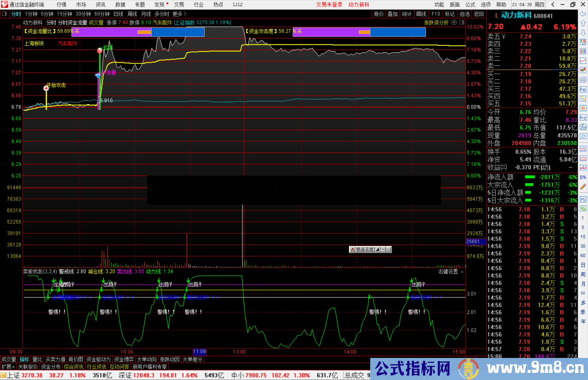Screen dimensions: 588x380
Task: Open the 卖五 order book dropdown
Action: click(504, 37)
